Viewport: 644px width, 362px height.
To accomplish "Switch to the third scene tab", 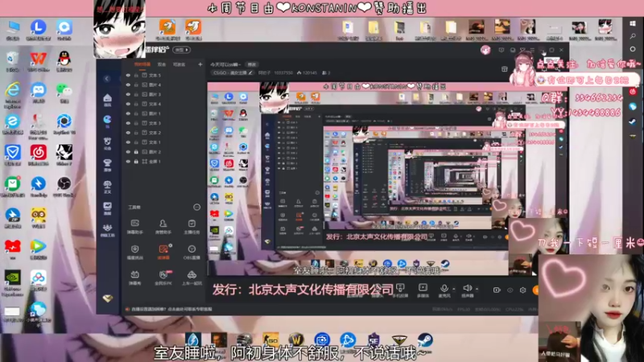I will (x=179, y=64).
